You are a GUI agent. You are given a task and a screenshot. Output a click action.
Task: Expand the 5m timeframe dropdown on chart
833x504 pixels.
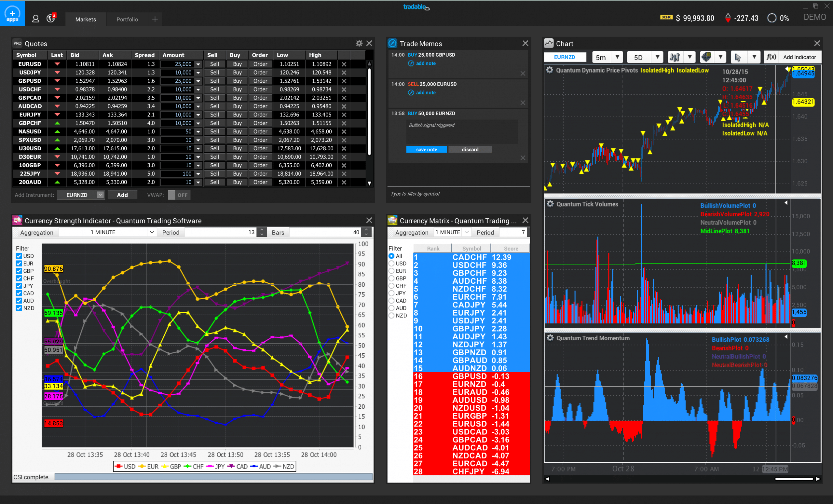618,57
